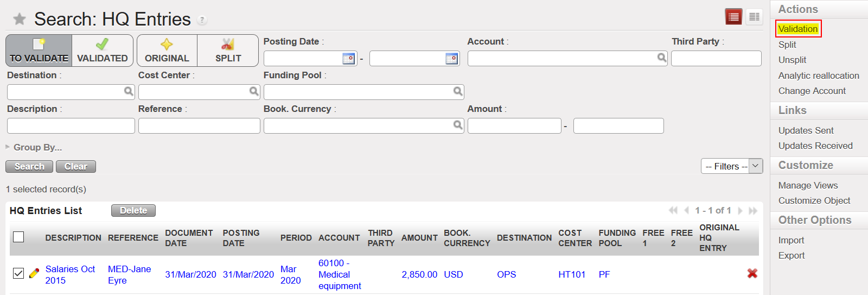This screenshot has height=295, width=868.
Task: Choose Analytic reallocation from the Actions menu
Action: (x=818, y=76)
